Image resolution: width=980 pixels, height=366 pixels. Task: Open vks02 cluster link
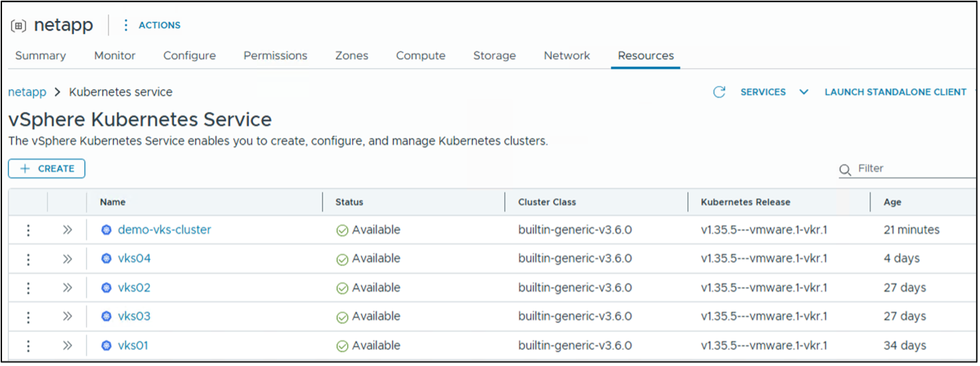(x=134, y=288)
